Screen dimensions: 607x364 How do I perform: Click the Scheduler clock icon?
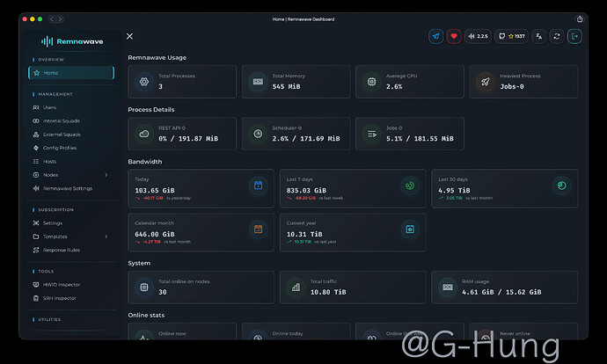258,134
